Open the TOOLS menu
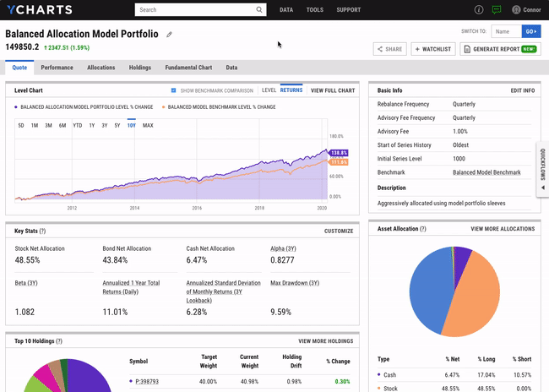 (315, 10)
